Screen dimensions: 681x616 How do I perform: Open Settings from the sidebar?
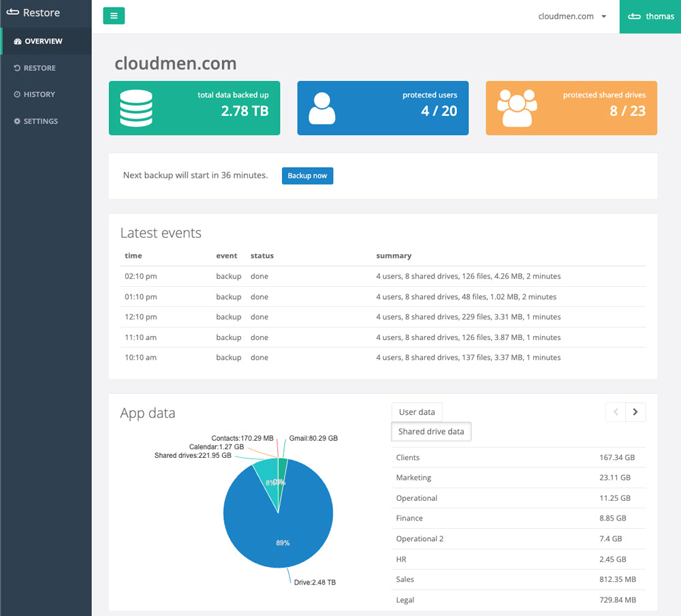[x=40, y=121]
